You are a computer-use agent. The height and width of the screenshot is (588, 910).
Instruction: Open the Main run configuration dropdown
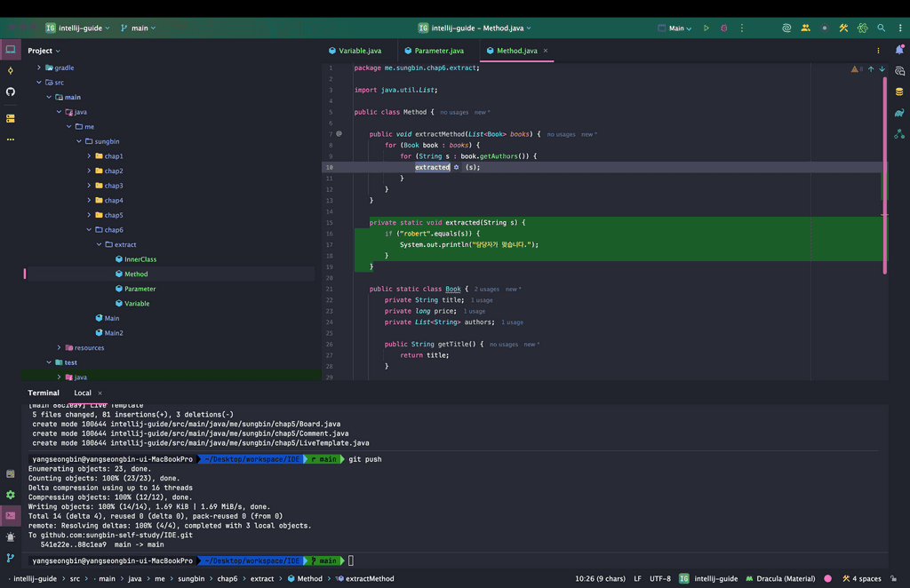coord(675,28)
